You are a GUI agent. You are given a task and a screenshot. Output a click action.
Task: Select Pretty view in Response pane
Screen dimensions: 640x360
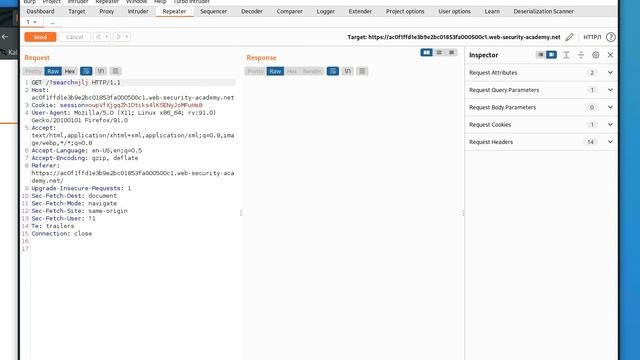[256, 71]
